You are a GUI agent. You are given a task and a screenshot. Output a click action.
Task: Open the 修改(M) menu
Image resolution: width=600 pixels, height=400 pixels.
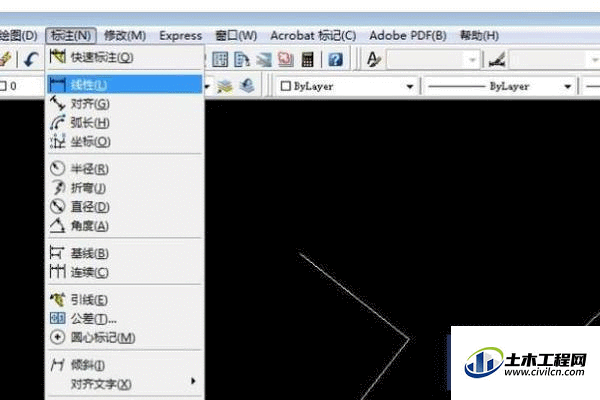[125, 36]
